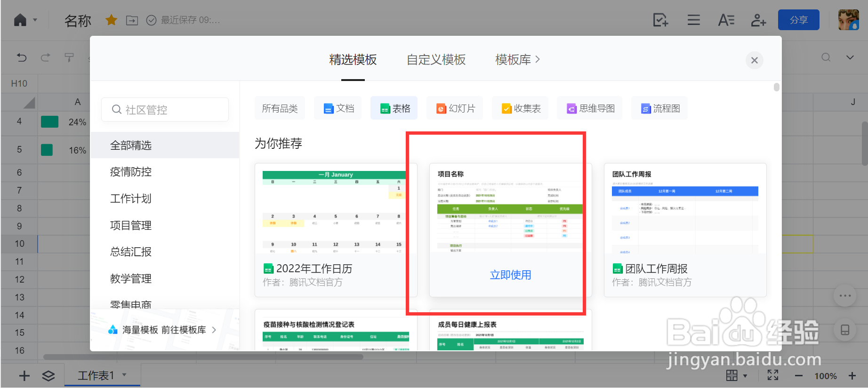Expand the dropdown arrow next to the home icon
The image size is (868, 389).
(35, 20)
